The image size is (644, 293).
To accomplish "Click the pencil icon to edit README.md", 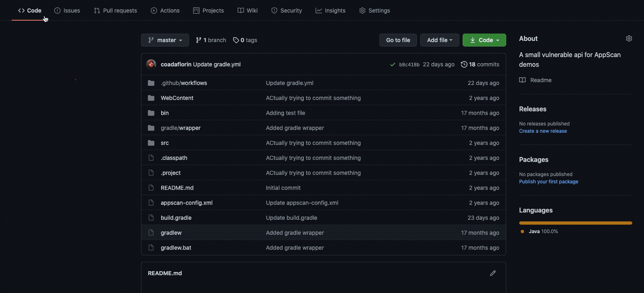I will coord(492,273).
